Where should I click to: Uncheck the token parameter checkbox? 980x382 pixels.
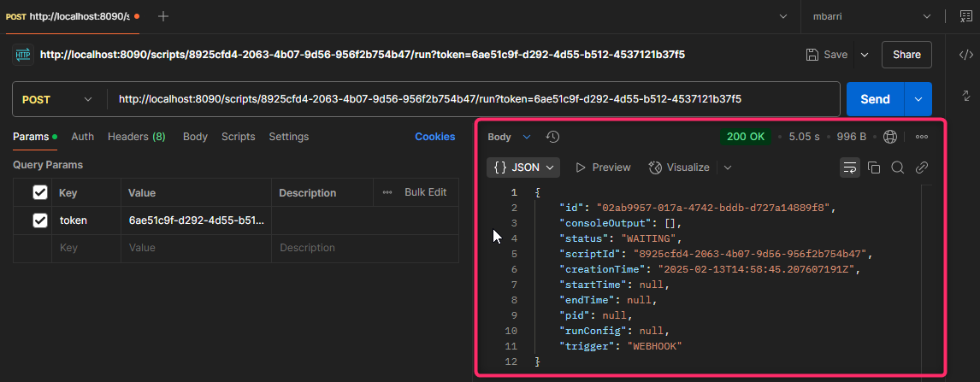pyautogui.click(x=39, y=220)
